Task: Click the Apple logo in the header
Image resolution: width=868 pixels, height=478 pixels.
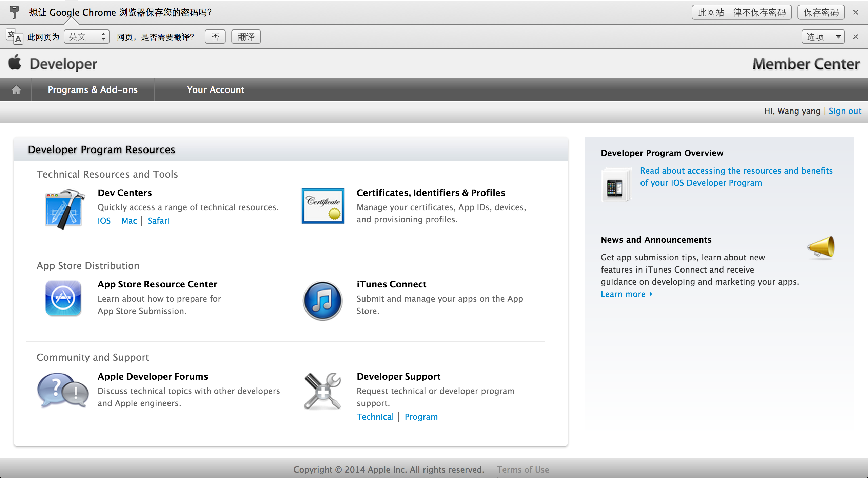Action: (15, 62)
